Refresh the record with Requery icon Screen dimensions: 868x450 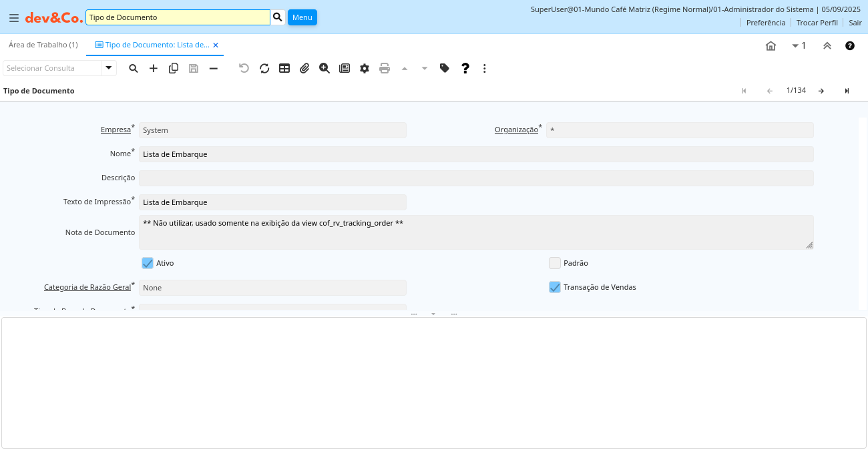264,68
